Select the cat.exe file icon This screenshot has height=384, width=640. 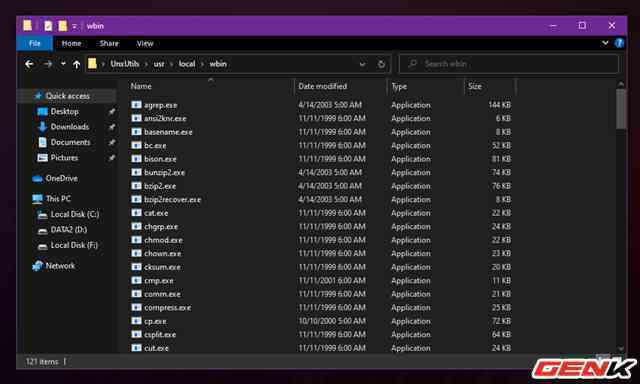136,213
